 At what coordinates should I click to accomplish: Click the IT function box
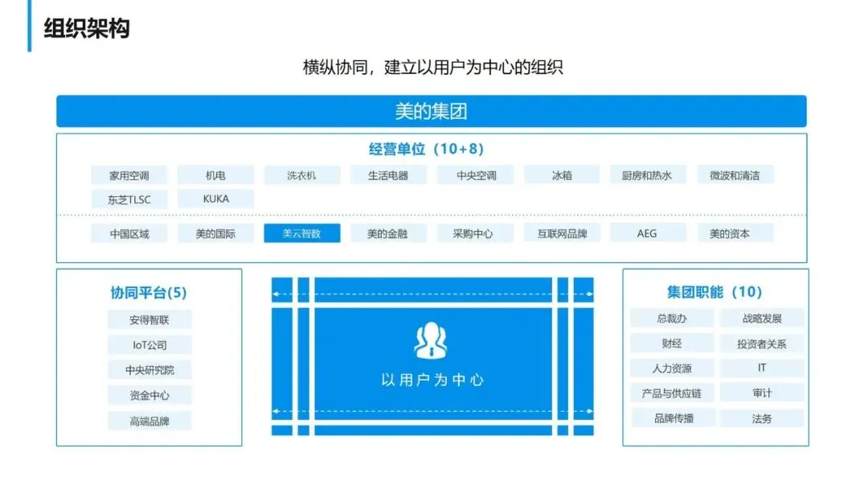pos(762,368)
